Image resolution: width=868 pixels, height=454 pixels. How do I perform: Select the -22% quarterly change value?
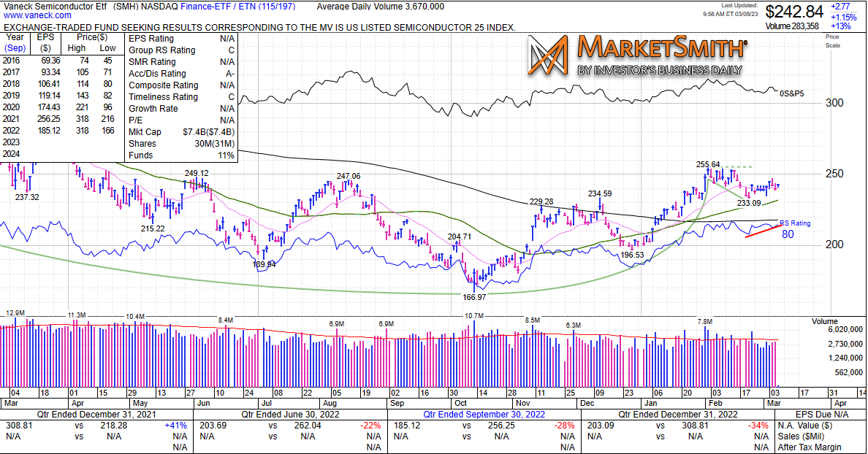tap(370, 426)
